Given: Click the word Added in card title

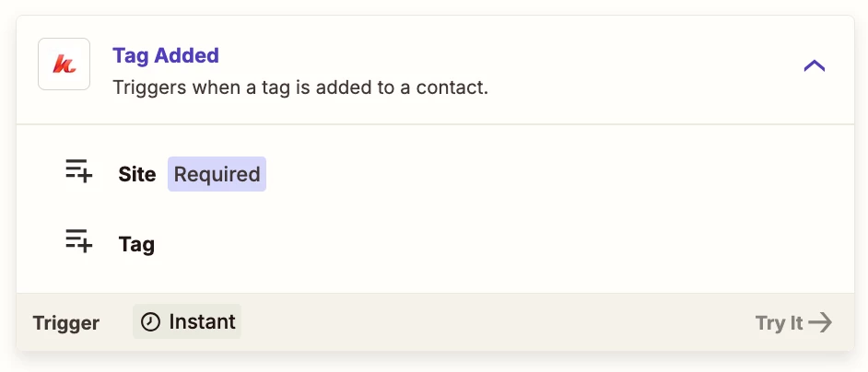Looking at the screenshot, I should (x=186, y=55).
